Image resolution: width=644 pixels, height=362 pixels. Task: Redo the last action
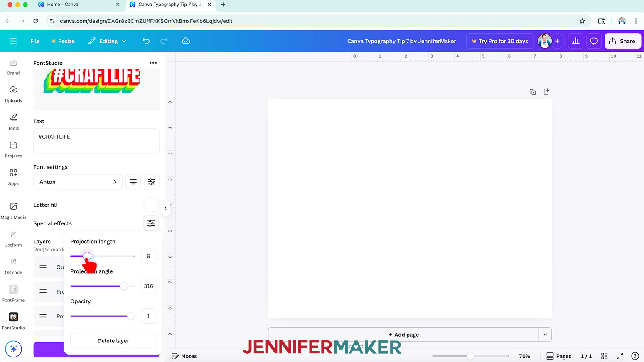(x=164, y=41)
